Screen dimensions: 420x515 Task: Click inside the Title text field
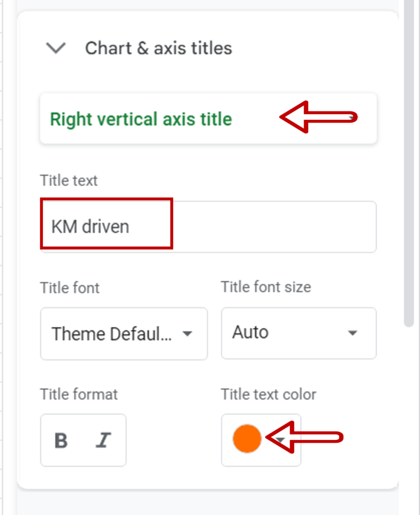click(208, 226)
